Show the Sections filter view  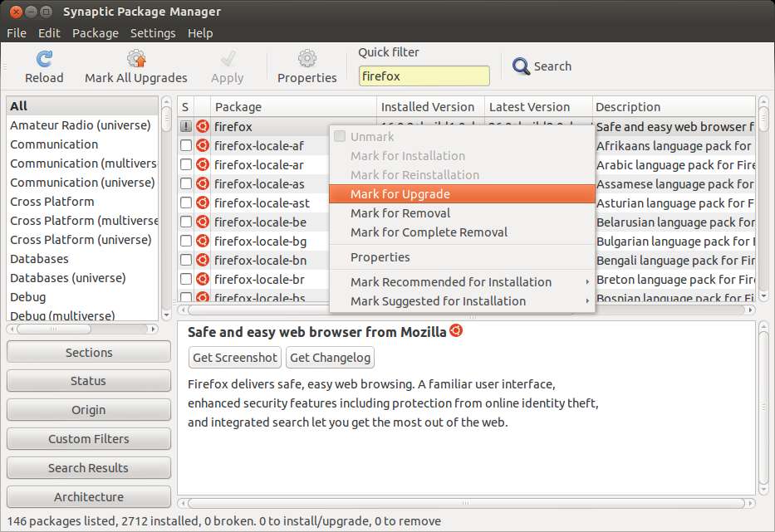pyautogui.click(x=89, y=353)
